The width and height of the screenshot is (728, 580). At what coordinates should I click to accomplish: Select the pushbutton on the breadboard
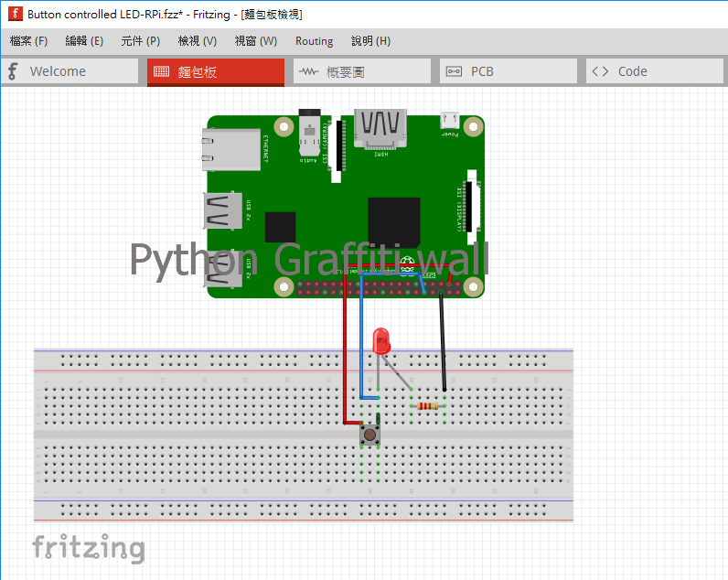tap(370, 435)
